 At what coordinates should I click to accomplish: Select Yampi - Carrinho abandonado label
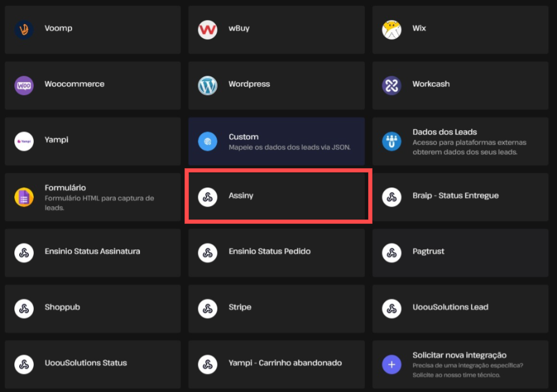pyautogui.click(x=285, y=363)
